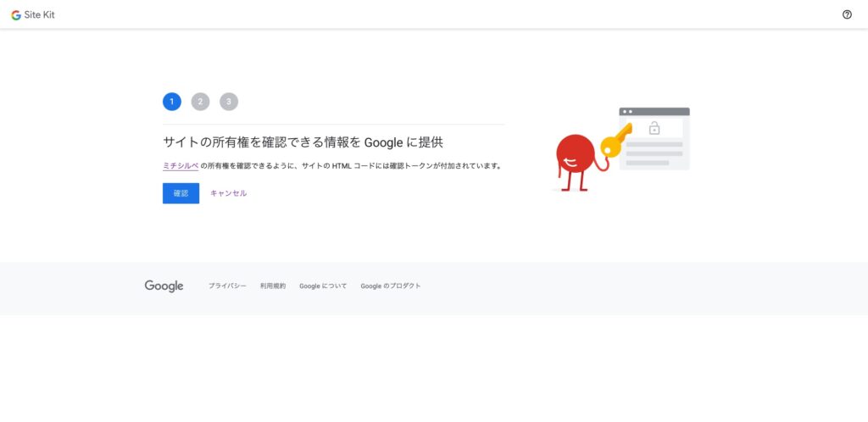Click the Site Kit title text
The width and height of the screenshot is (868, 422).
click(x=40, y=14)
